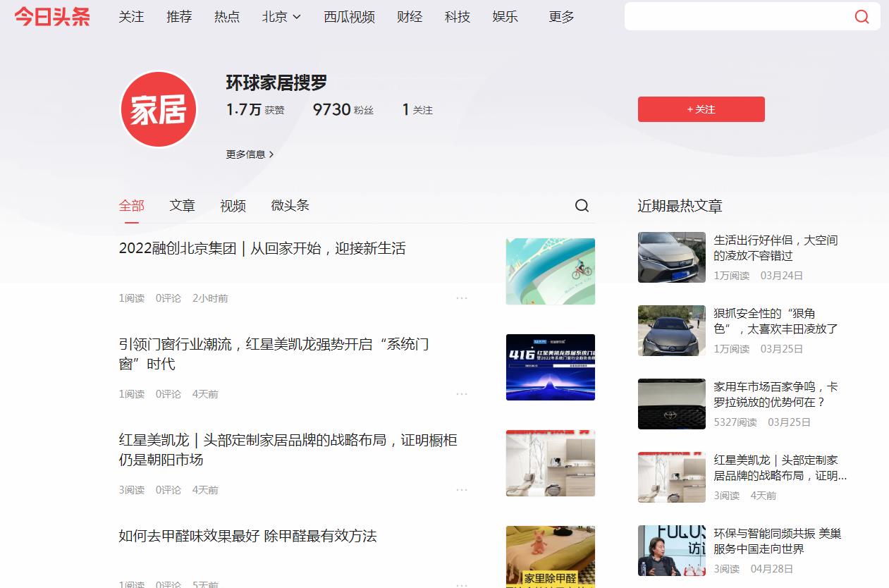Viewport: 889px width, 588px height.
Task: Open hot article 环保与智能同频共振 美巢
Action: [777, 541]
